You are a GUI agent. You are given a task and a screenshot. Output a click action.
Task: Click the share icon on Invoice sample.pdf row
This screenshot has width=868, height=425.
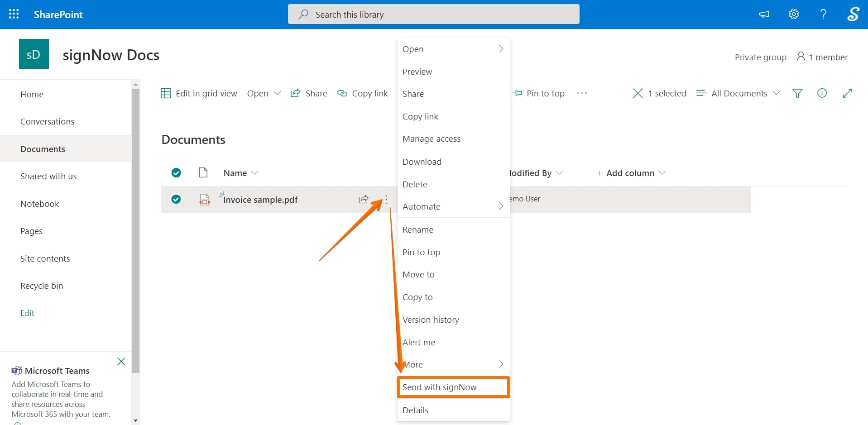coord(363,199)
